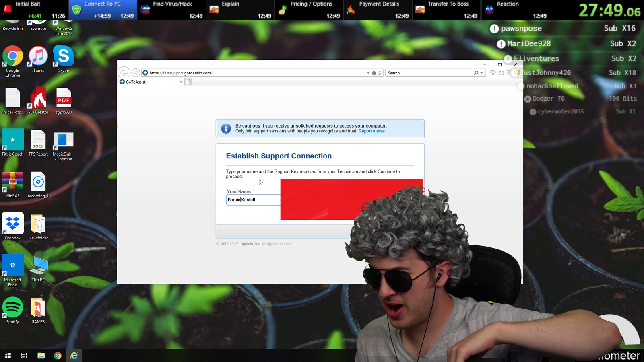Click the cyberwoten2015 subscriber entry
This screenshot has height=362, width=644.
582,111
